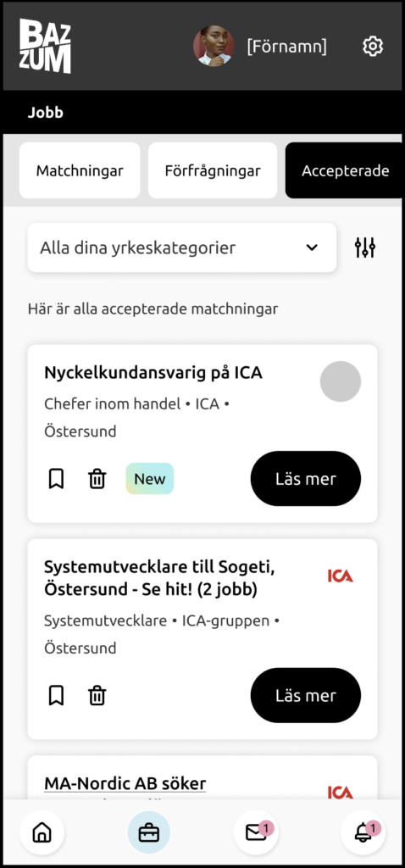This screenshot has width=405, height=868.
Task: Open the briefcase jobs icon
Action: point(149,832)
